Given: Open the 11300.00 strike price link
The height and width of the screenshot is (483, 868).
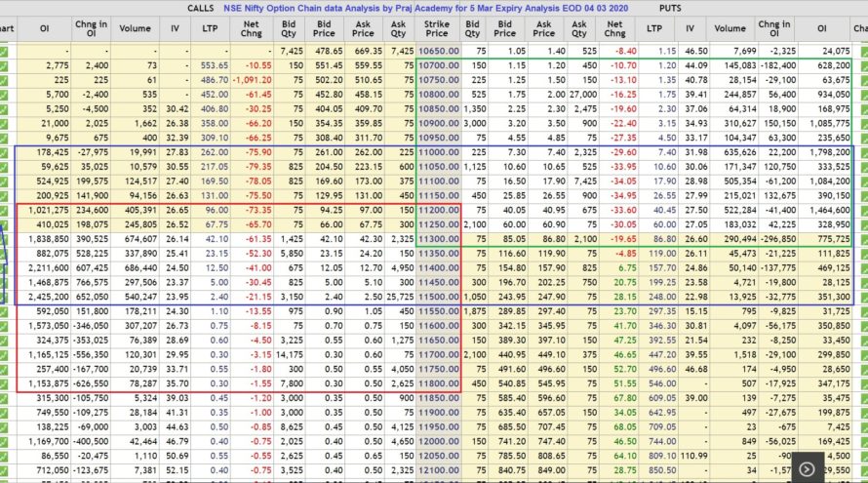Looking at the screenshot, I should point(439,239).
